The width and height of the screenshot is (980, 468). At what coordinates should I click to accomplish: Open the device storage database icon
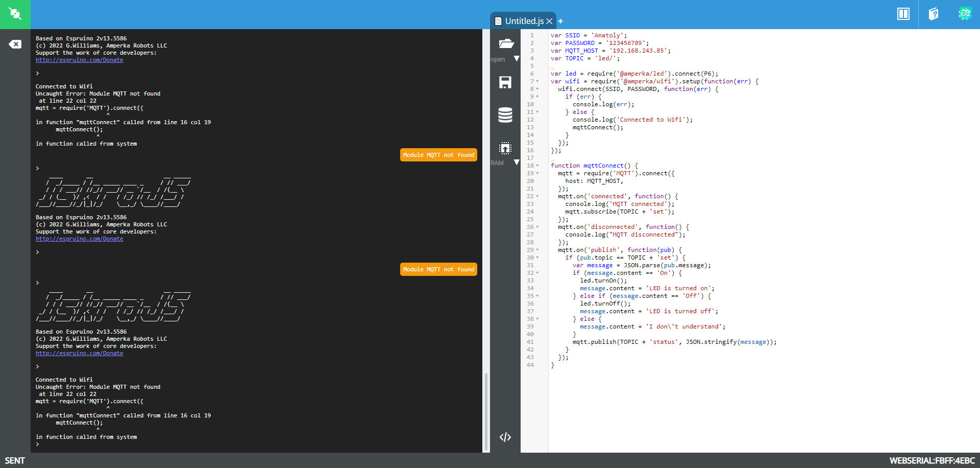505,115
